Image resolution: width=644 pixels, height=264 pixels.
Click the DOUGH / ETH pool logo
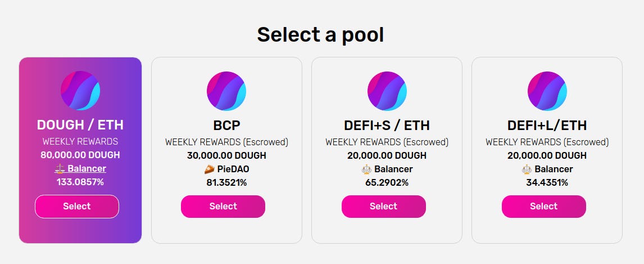pos(80,91)
